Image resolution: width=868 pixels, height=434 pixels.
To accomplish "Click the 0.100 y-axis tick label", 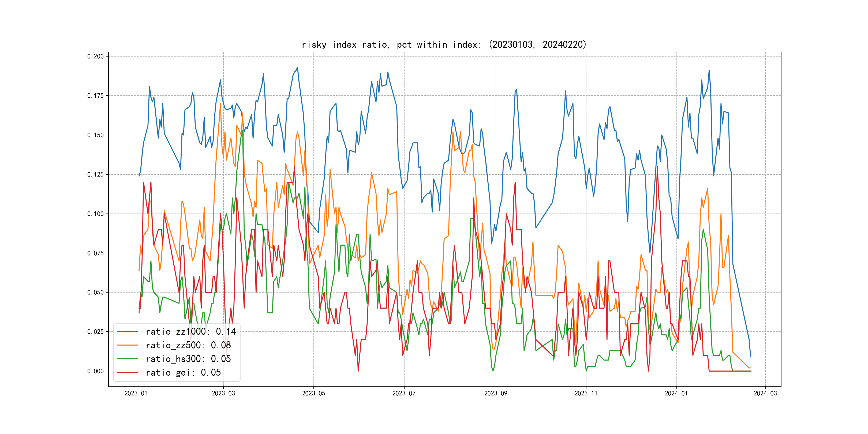I will click(95, 214).
